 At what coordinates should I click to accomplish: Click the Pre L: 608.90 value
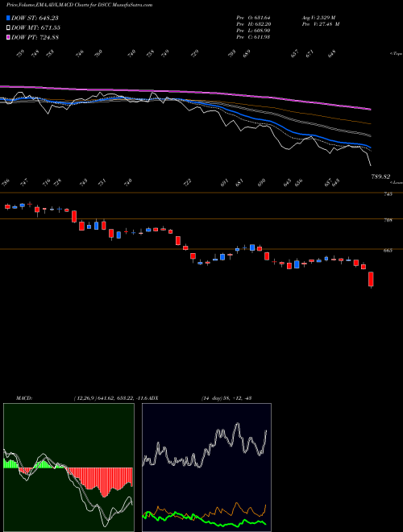pos(253,31)
